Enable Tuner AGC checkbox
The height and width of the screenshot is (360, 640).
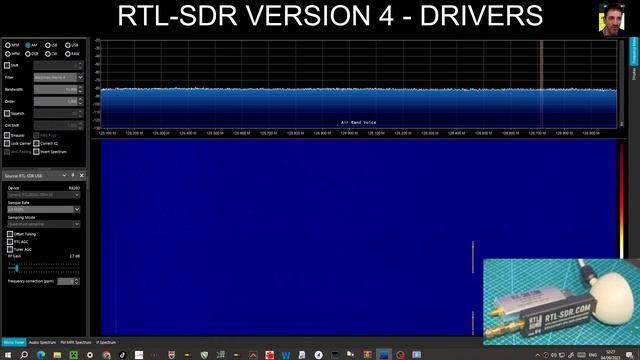coord(10,249)
